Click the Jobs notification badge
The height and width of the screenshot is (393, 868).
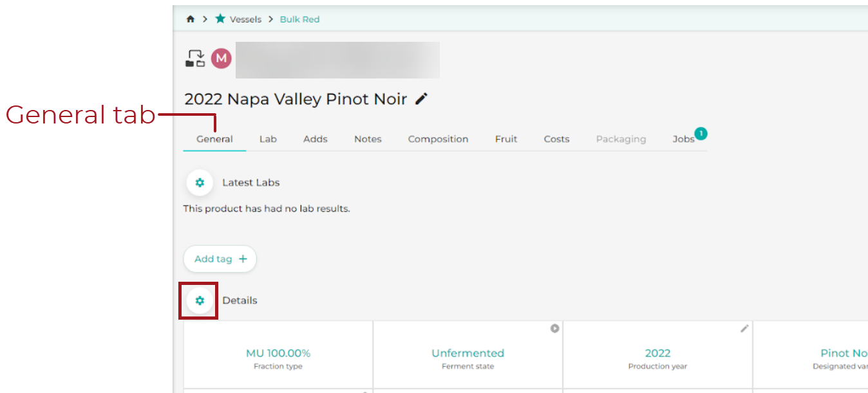pos(701,134)
